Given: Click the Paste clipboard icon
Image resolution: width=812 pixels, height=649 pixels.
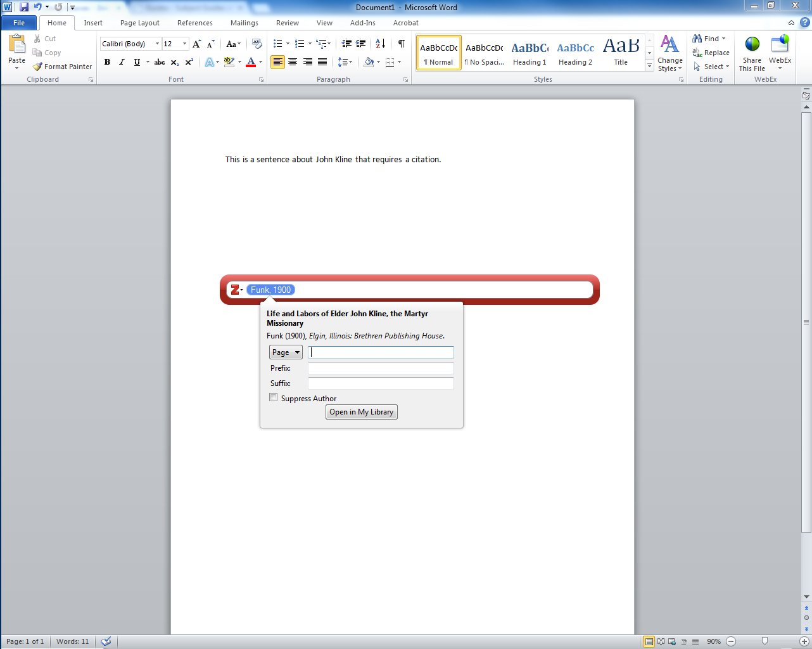Looking at the screenshot, I should point(17,44).
